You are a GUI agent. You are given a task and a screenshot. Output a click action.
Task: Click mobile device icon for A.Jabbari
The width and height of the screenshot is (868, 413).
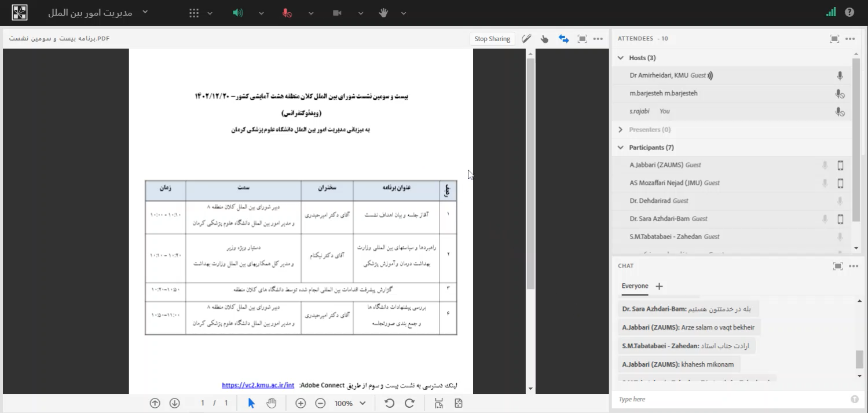pyautogui.click(x=840, y=166)
